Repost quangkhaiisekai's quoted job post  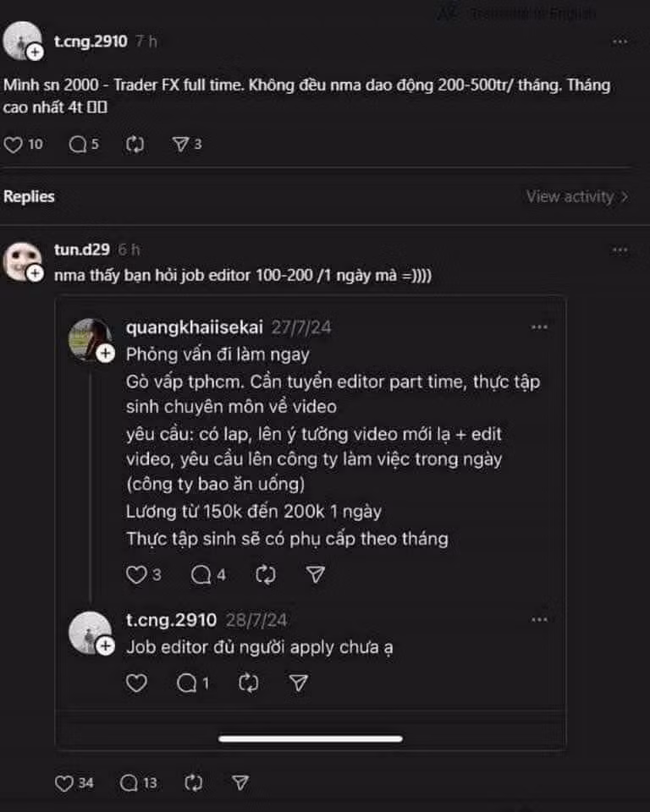266,575
